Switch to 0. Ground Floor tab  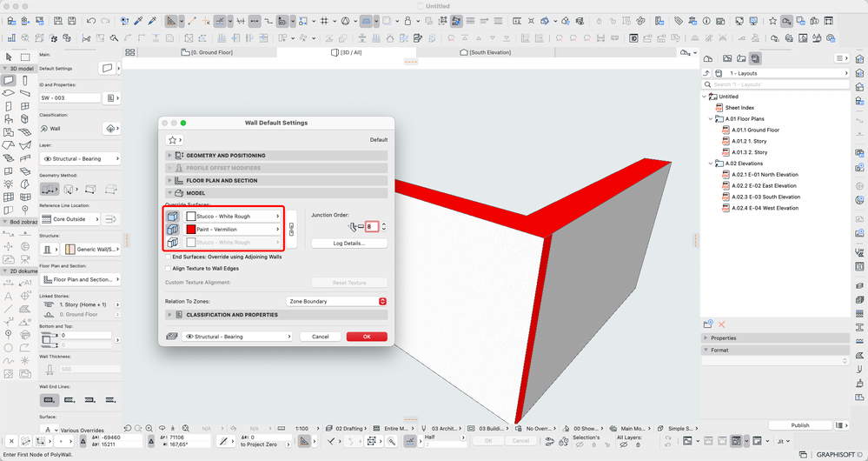point(207,52)
